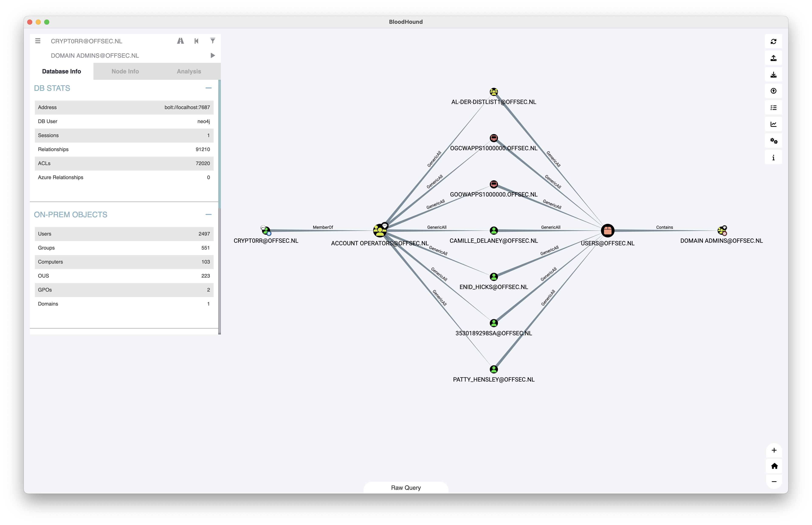
Task: Click the import graph icon
Action: 773,75
